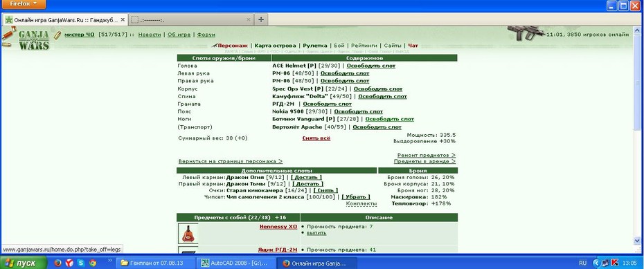Switch to Генплан от 07.08.13 taskbar window
Viewport: 644px width, 269px height.
pos(155,263)
